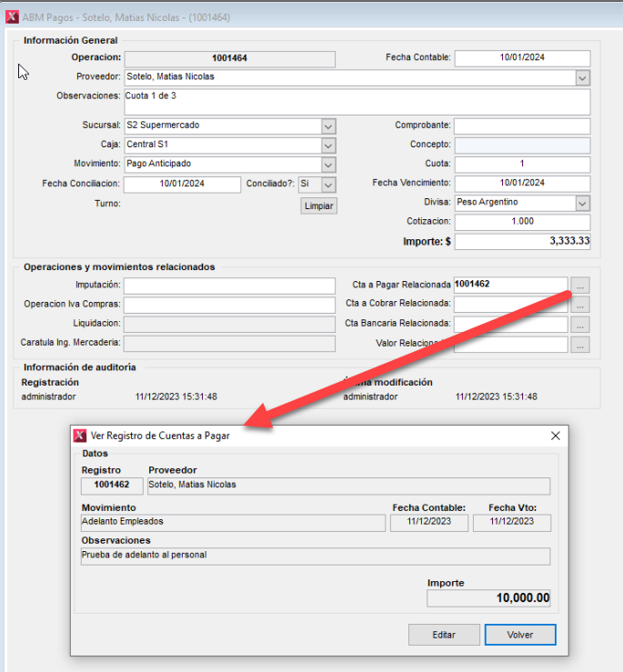
Task: Close the Ver Registro de Cuentas a Pagar dialog
Action: pyautogui.click(x=555, y=436)
